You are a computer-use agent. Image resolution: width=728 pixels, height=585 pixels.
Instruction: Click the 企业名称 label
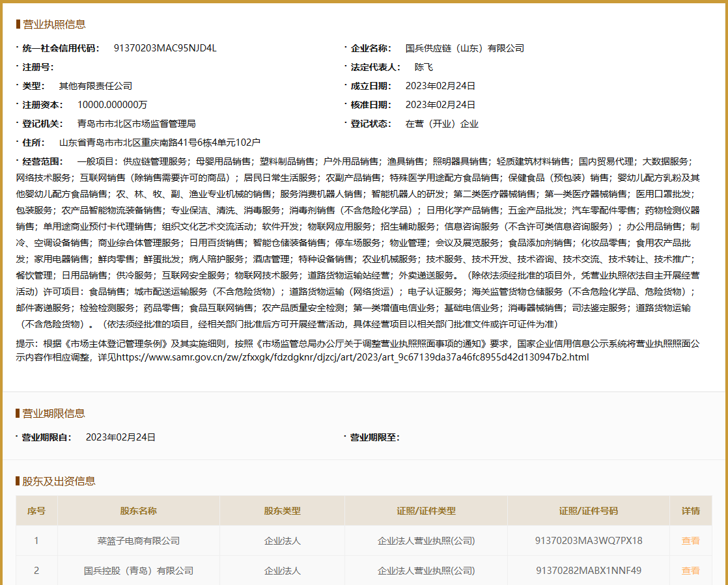click(371, 48)
